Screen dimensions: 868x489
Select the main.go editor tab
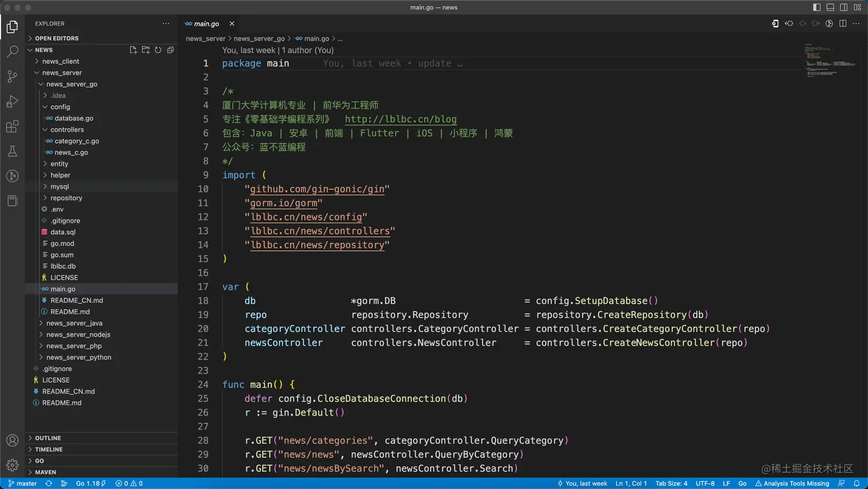[x=207, y=24]
